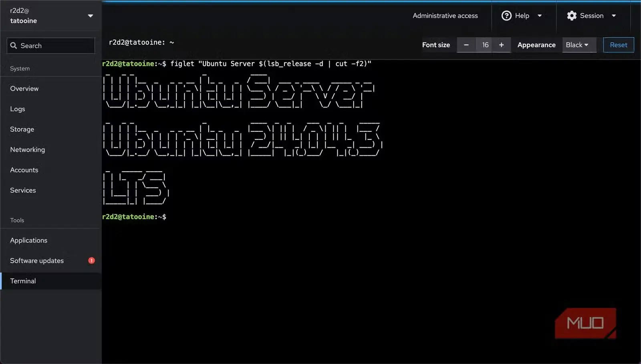Image resolution: width=641 pixels, height=364 pixels.
Task: Decrease the terminal font size
Action: tap(466, 45)
